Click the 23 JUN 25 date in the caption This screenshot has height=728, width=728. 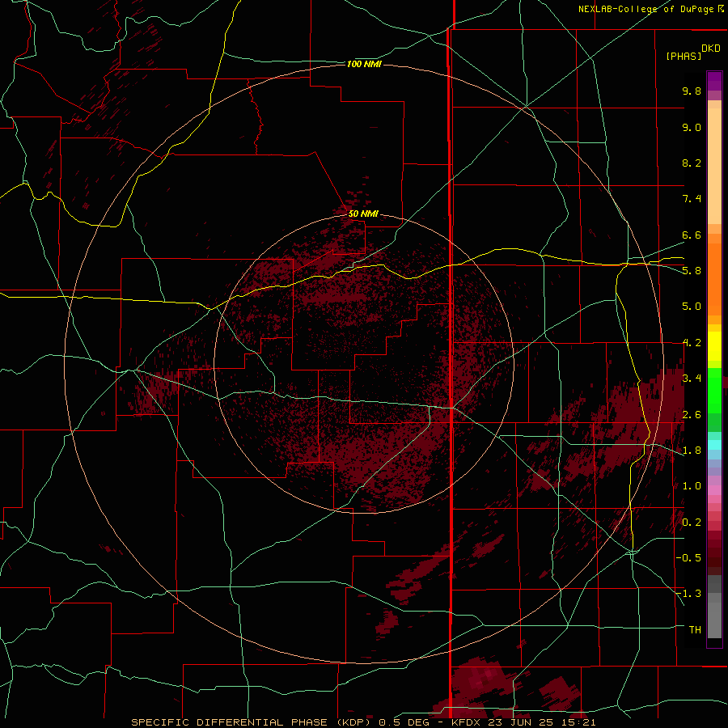[523, 722]
